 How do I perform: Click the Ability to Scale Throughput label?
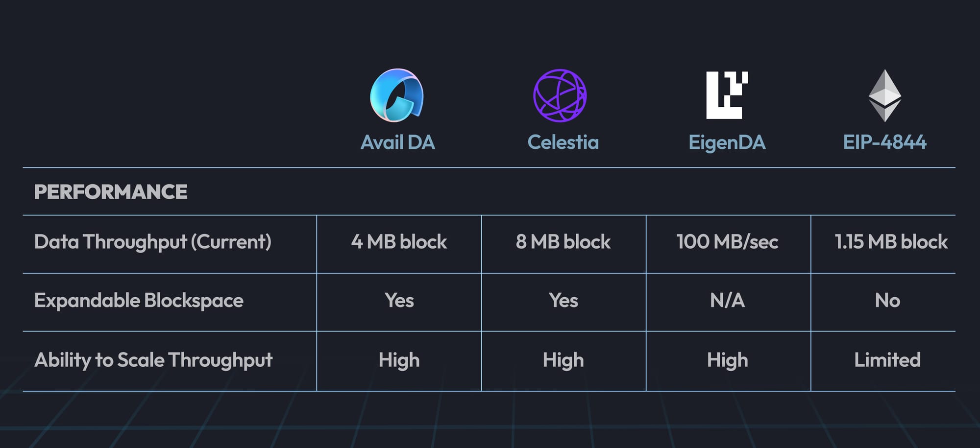153,360
